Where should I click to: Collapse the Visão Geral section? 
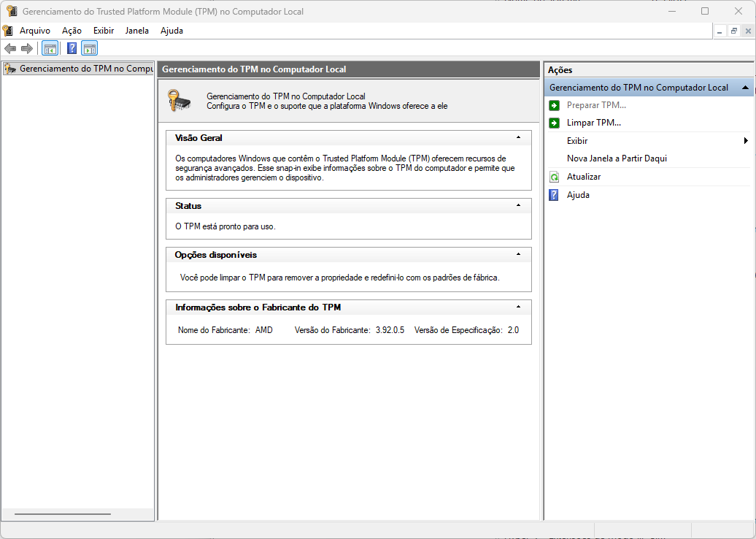click(518, 137)
